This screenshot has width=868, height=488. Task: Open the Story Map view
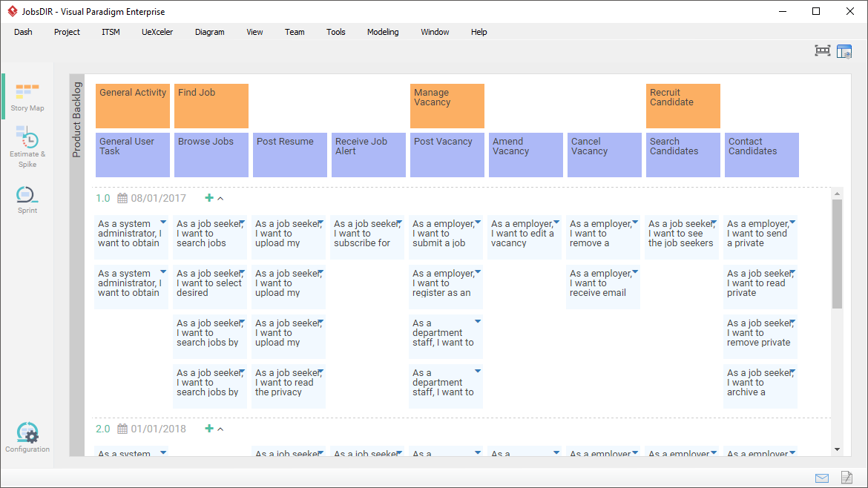[x=27, y=97]
